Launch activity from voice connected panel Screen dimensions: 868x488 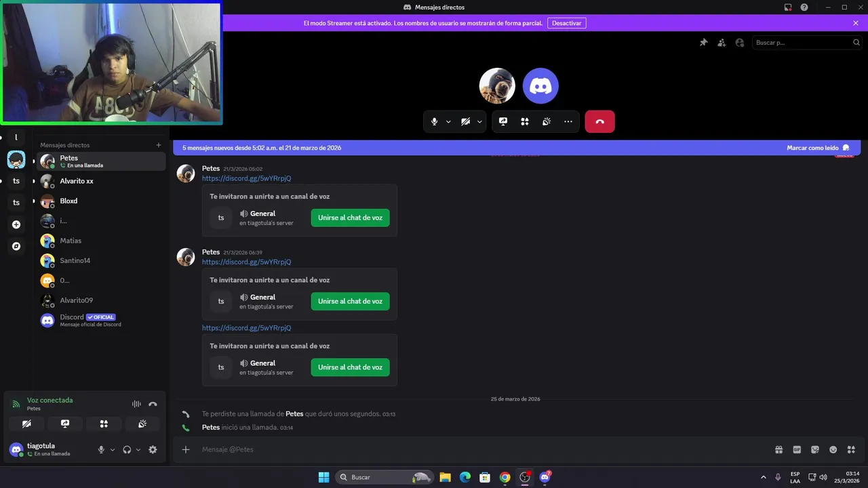pyautogui.click(x=104, y=424)
